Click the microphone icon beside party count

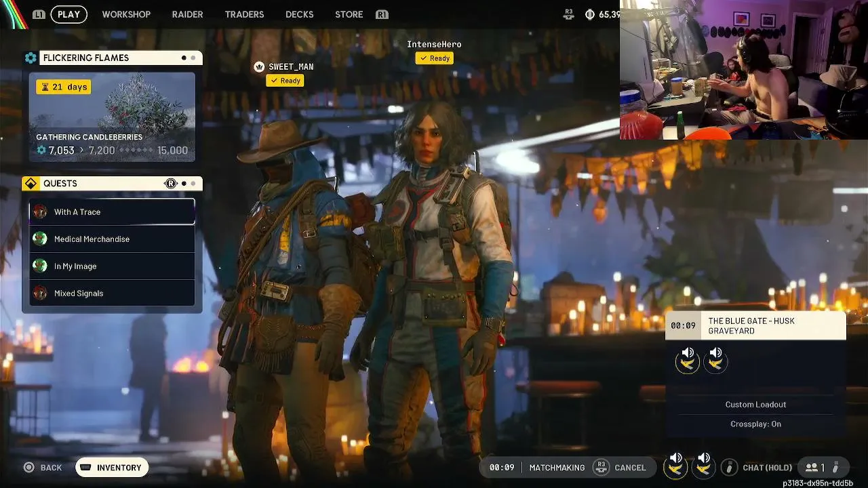pos(835,467)
